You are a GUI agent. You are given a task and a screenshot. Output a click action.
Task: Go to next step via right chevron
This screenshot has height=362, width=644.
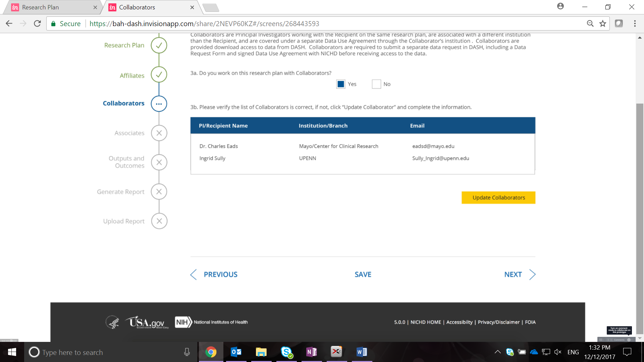pyautogui.click(x=532, y=275)
